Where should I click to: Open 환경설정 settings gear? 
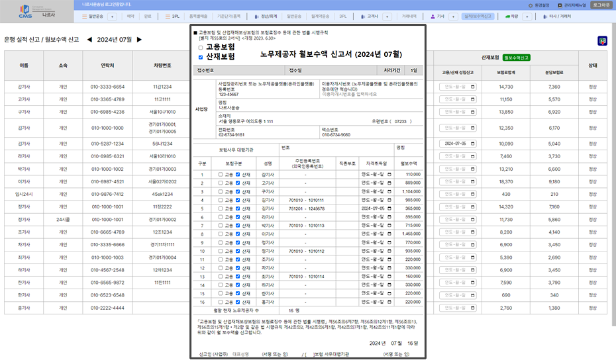point(539,5)
